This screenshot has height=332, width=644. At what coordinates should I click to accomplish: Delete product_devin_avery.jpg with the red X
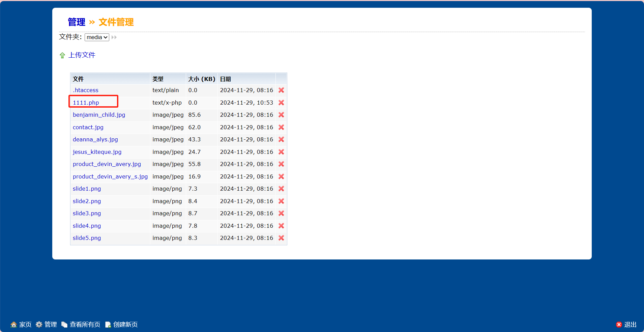pos(281,164)
